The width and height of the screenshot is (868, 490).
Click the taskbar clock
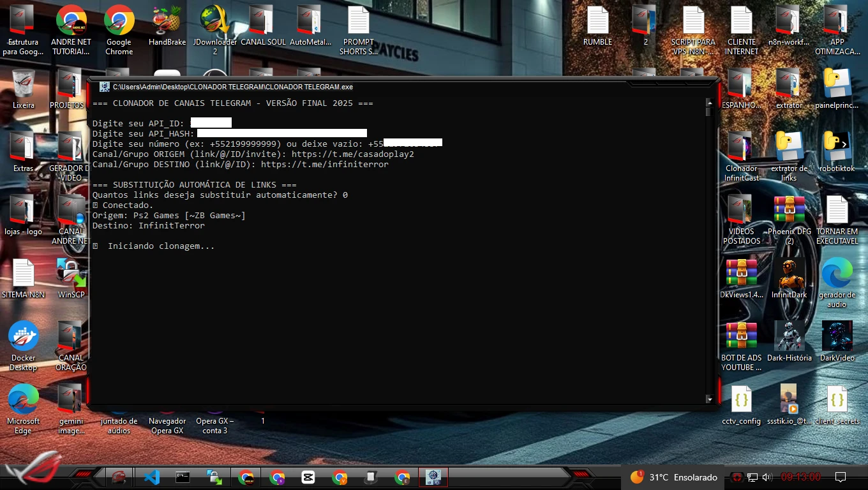pos(800,477)
